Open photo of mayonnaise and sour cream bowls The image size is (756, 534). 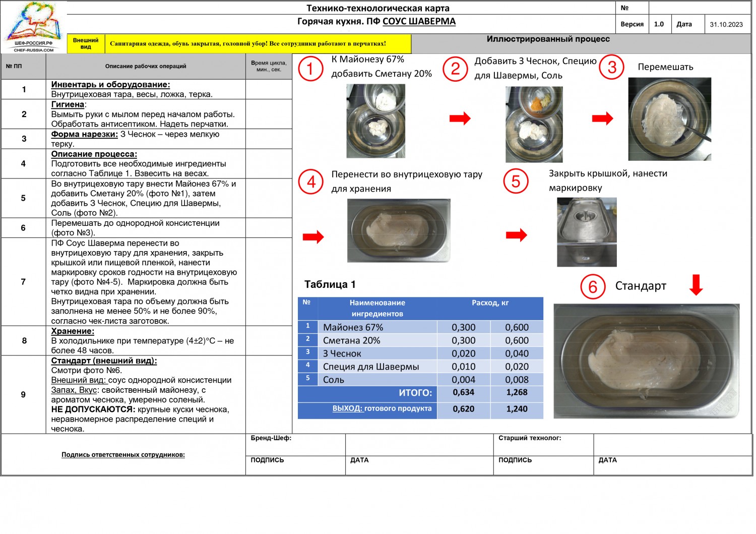pos(376,121)
